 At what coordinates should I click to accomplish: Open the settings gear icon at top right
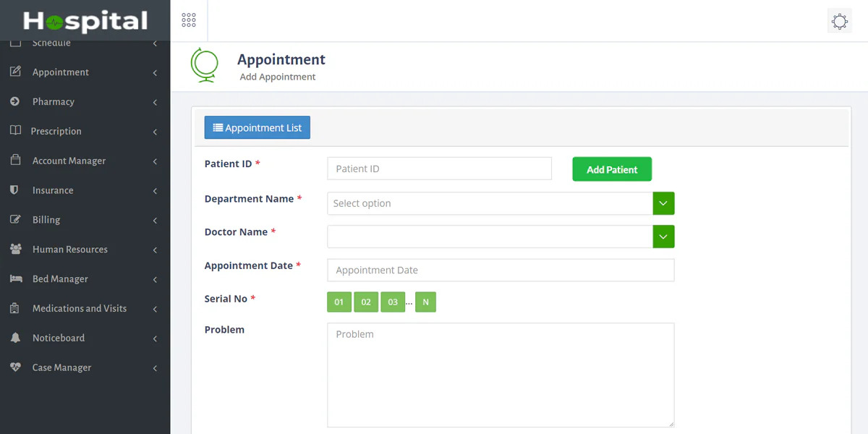[840, 22]
